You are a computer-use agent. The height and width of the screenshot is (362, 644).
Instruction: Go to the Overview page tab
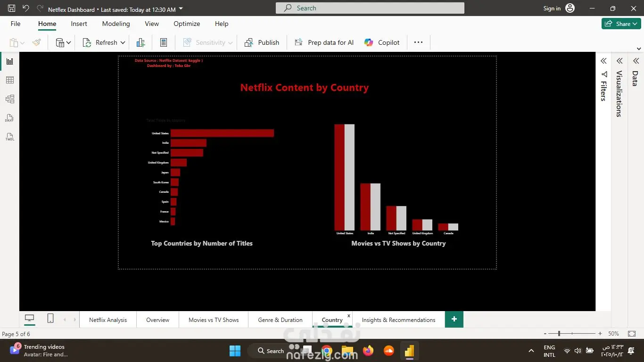pos(157,320)
